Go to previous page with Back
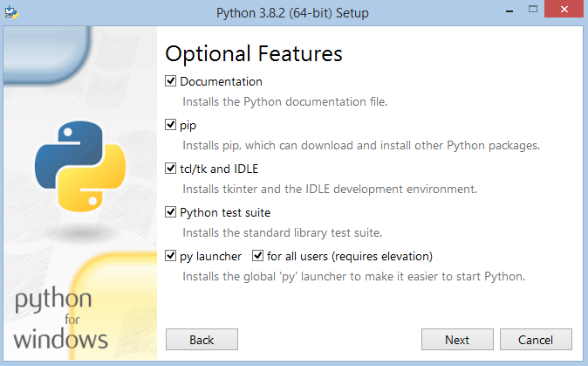This screenshot has width=588, height=366. point(202,340)
